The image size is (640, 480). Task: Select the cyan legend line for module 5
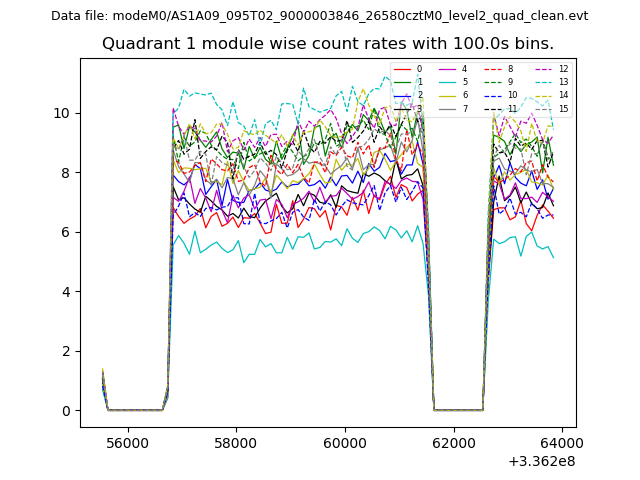[449, 82]
